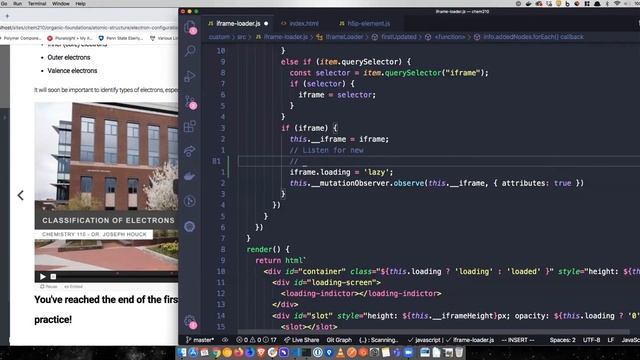Click the <function> breadcrumb

pos(445,37)
